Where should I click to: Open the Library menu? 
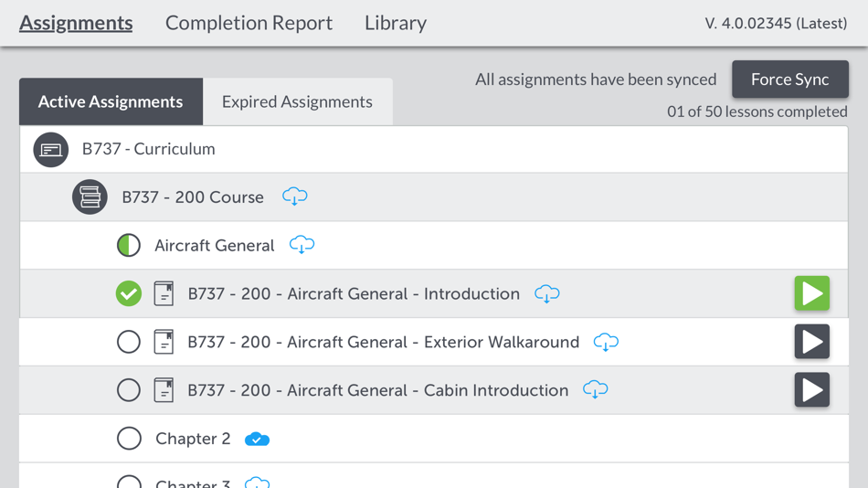point(396,23)
